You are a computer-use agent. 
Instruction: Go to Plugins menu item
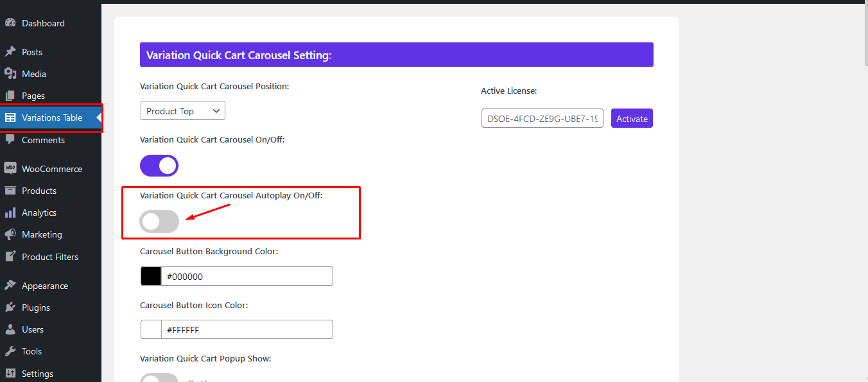click(51, 308)
